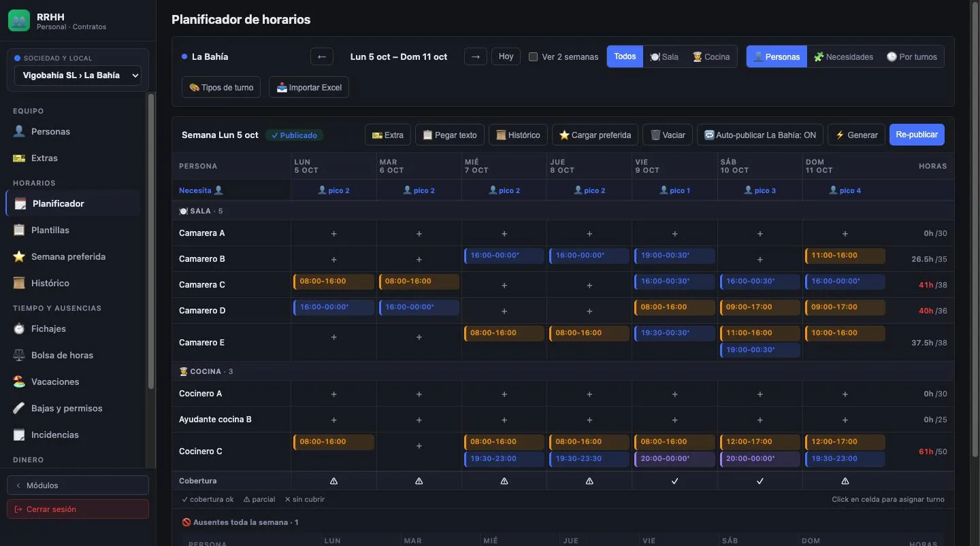Open Histórico in the sidebar
The image size is (980, 546).
pyautogui.click(x=73, y=283)
